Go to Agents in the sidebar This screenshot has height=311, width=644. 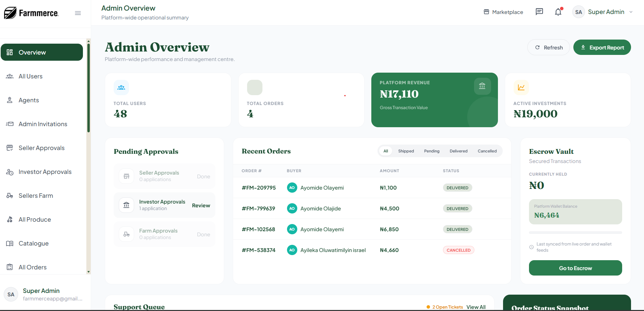(42, 100)
